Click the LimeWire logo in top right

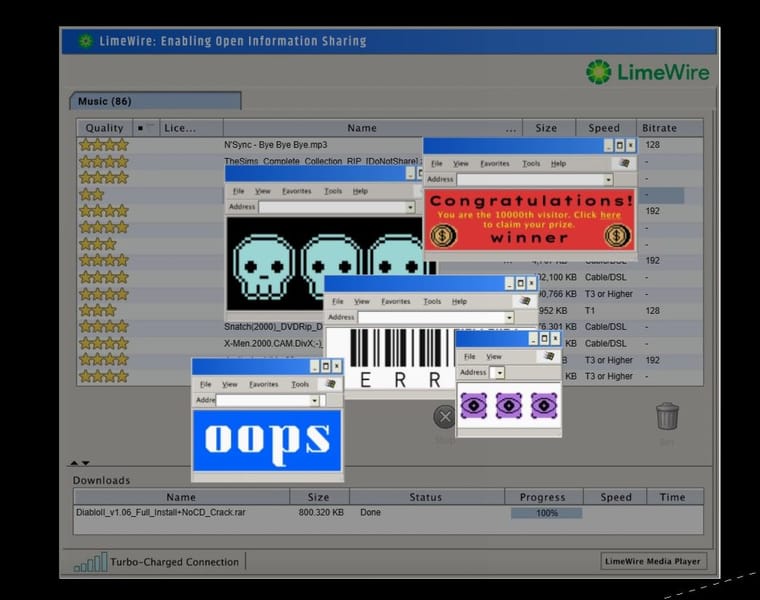[647, 71]
